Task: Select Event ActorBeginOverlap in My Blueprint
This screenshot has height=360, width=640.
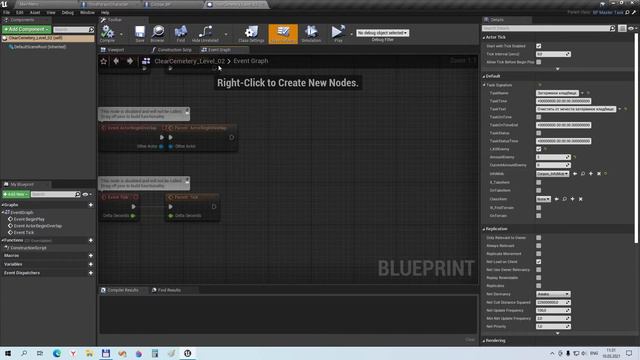Action: click(x=38, y=226)
